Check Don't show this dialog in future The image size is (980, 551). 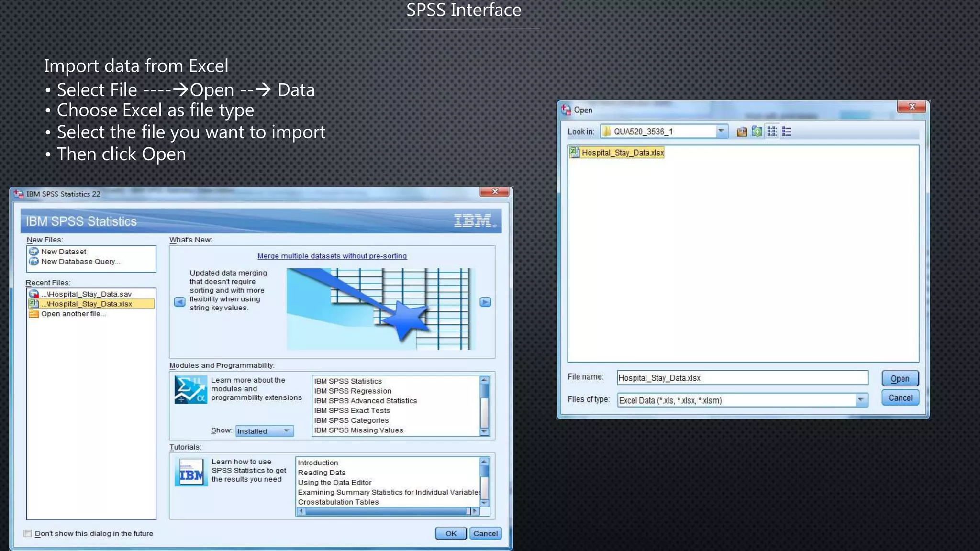point(28,533)
